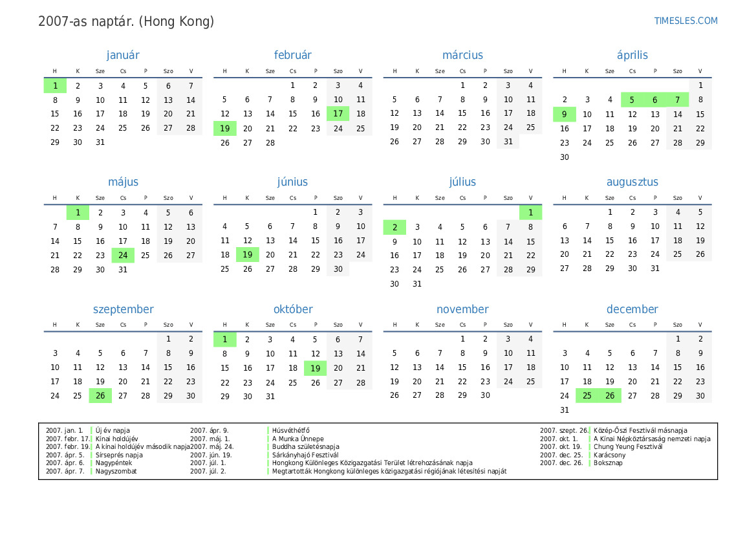The image size is (756, 535).
Task: Select highlighted day 7 in the április grid
Action: tap(677, 100)
